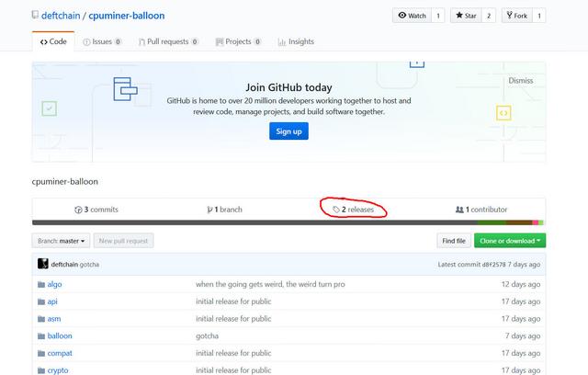Click the New pull request button
Screen dimensions: 588x375
[123, 241]
